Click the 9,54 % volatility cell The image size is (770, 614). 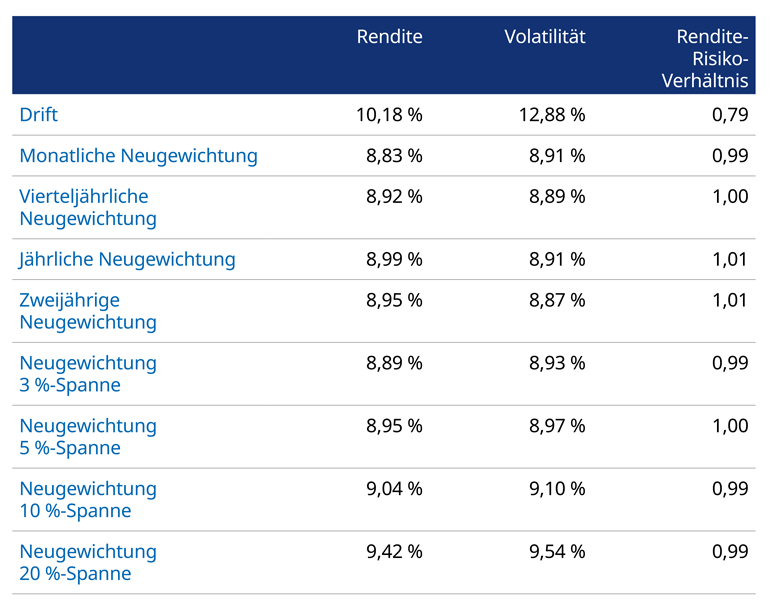[557, 551]
